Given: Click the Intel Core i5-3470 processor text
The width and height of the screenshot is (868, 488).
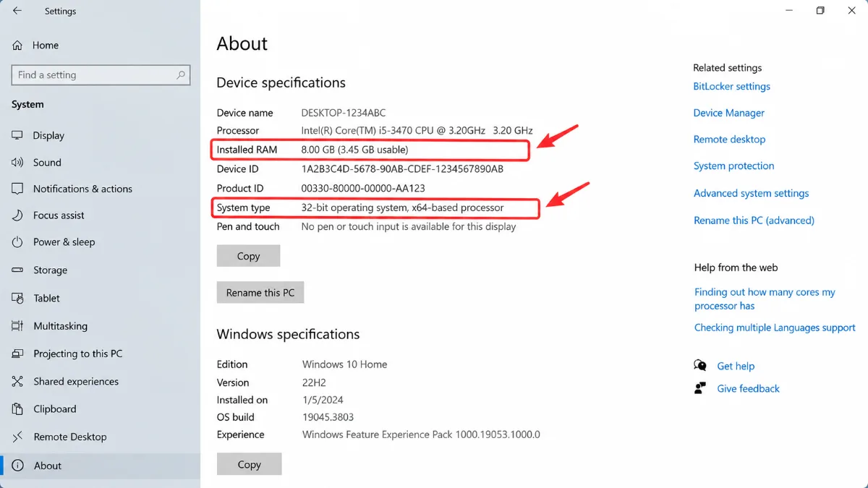Looking at the screenshot, I should [417, 130].
